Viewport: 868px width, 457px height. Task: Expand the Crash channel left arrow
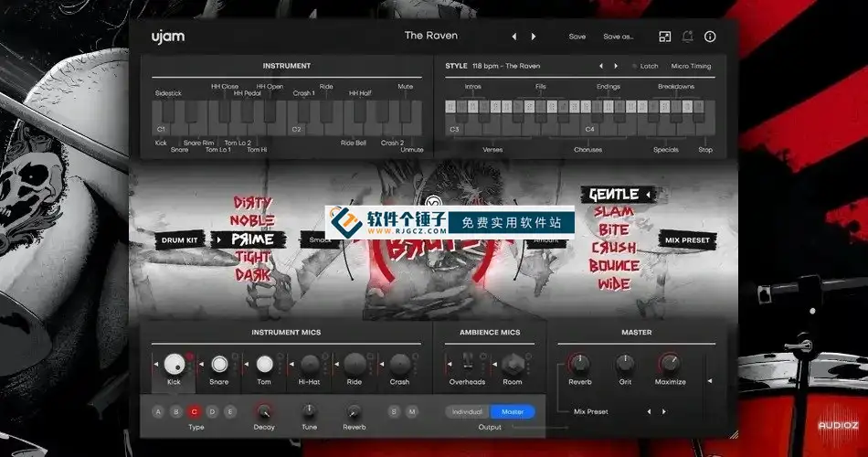pyautogui.click(x=382, y=364)
